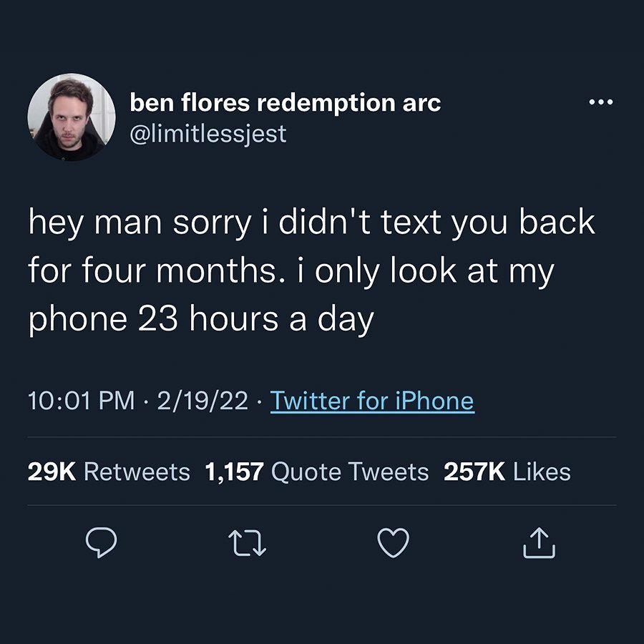The width and height of the screenshot is (644, 644).
Task: Click the 'phone 23 hours a day' text line
Action: (201, 321)
